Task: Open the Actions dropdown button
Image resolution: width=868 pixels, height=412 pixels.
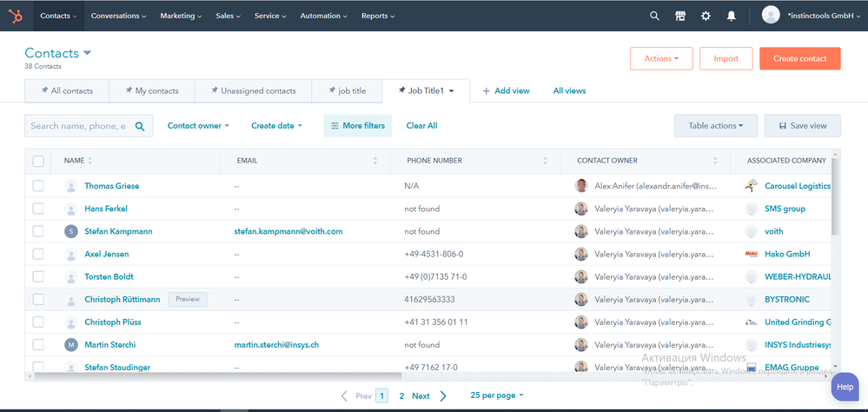Action: (x=661, y=59)
